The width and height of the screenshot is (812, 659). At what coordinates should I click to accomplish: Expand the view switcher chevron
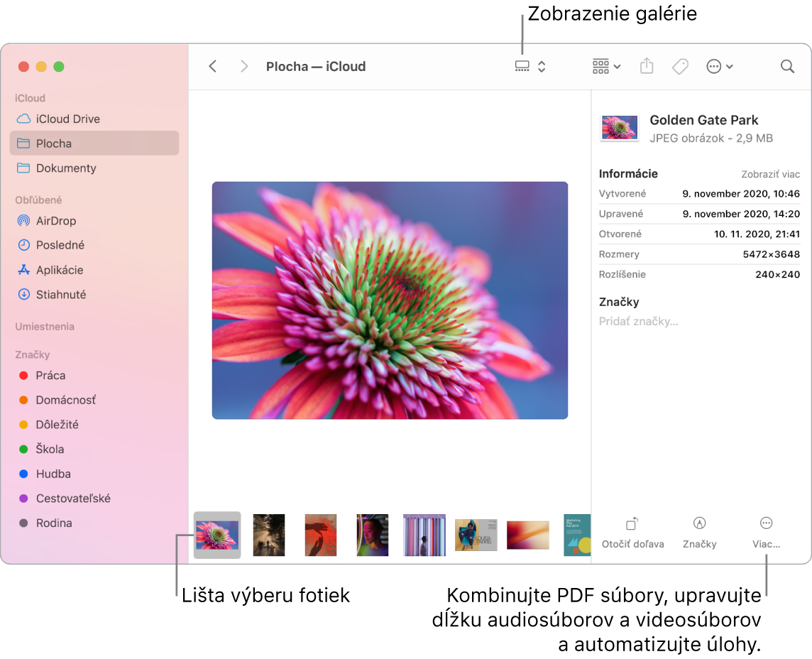click(x=541, y=66)
